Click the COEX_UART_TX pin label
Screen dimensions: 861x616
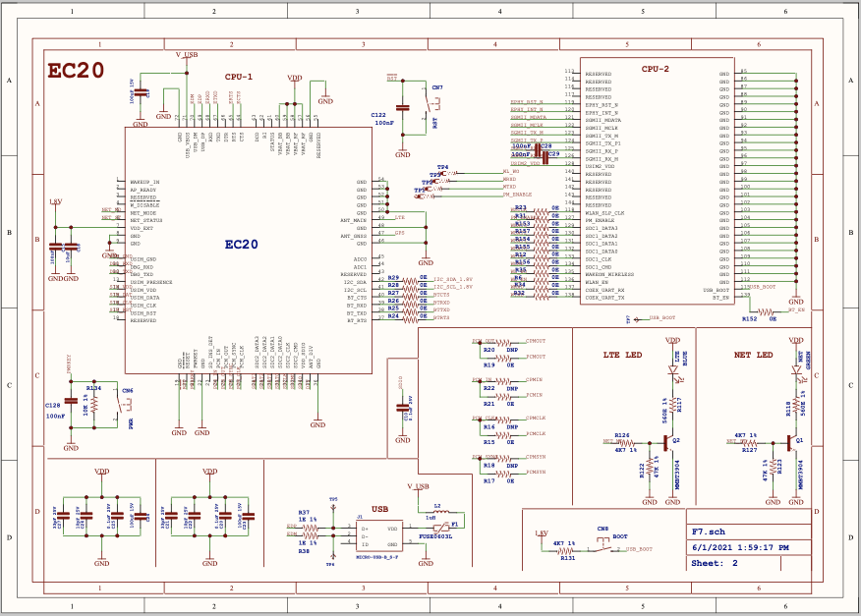[x=604, y=298]
